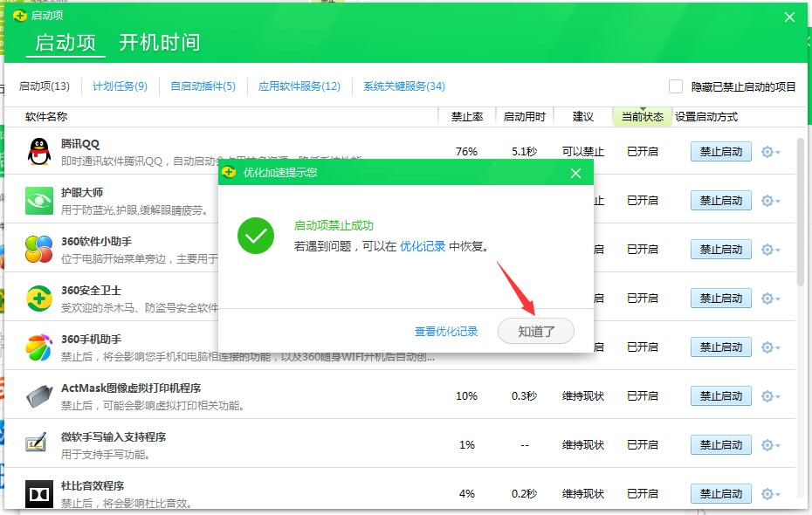This screenshot has width=812, height=515.
Task: Click 禁止启动 for 360安全卫士
Action: [721, 299]
